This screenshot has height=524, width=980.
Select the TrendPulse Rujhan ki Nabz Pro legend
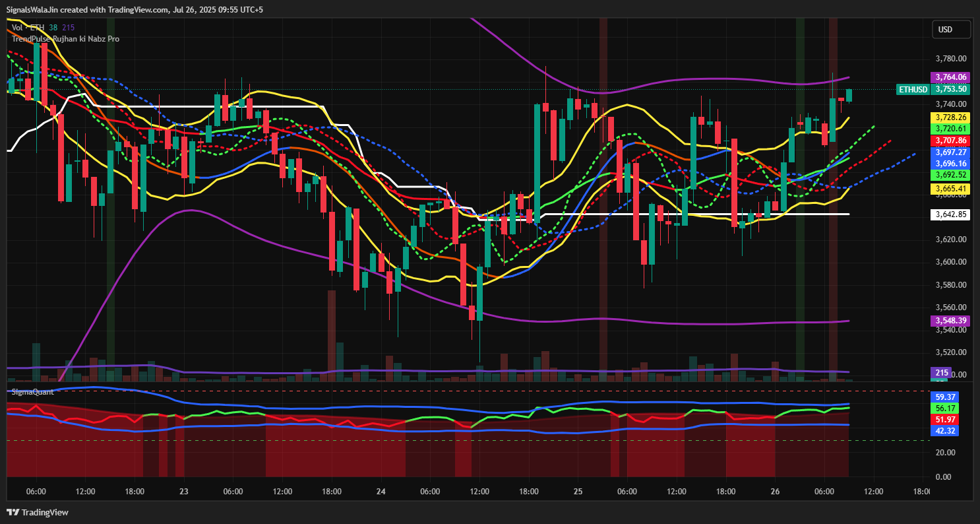click(x=65, y=39)
